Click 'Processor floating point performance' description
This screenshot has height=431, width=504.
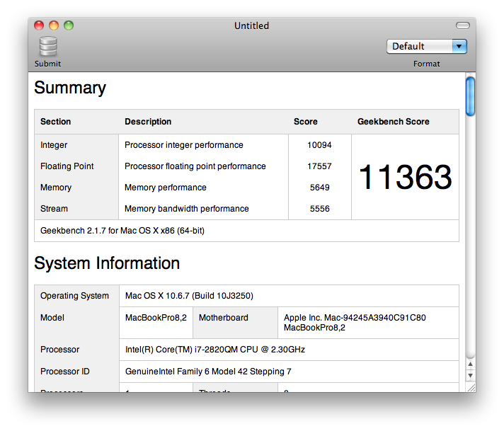point(195,166)
